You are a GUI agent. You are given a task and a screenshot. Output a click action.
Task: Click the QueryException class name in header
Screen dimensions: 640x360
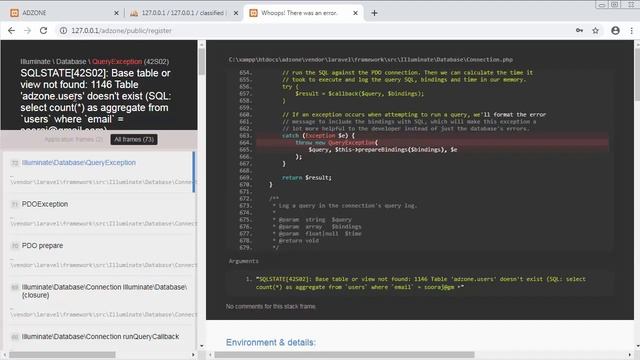click(x=117, y=62)
